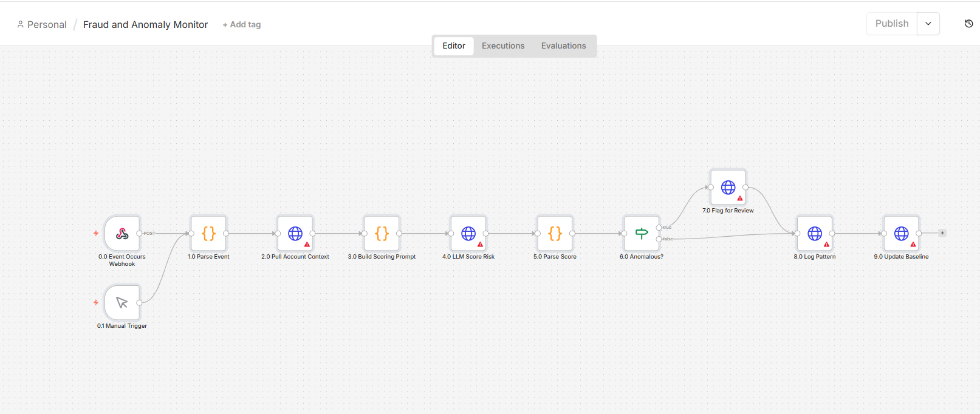980x414 pixels.
Task: Open the 1.0 Parse Event code node
Action: tap(208, 233)
